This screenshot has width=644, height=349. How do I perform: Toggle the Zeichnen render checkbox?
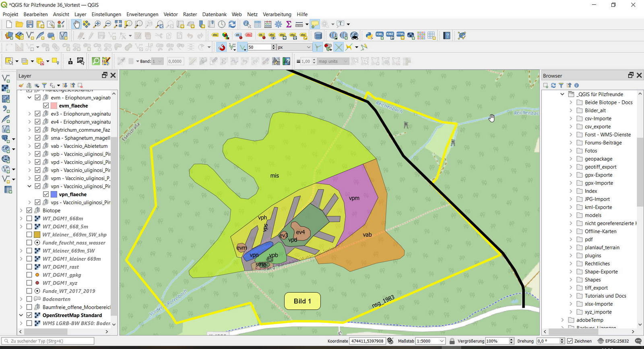click(x=570, y=341)
